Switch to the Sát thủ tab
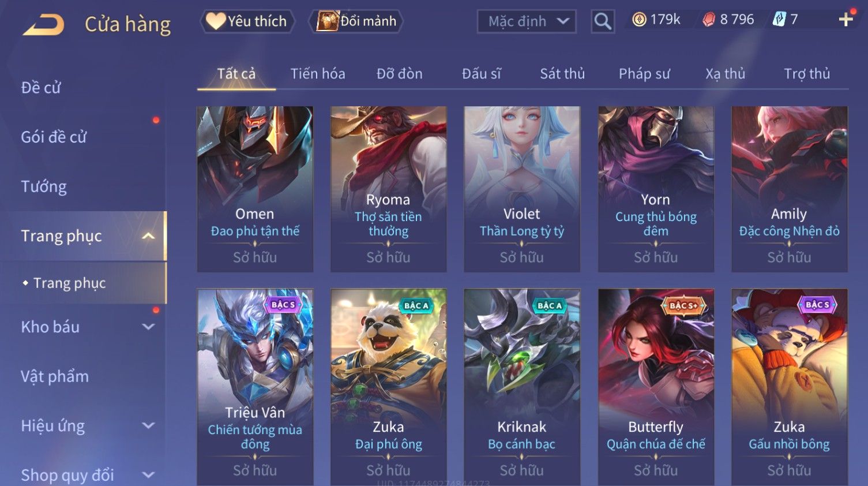868x486 pixels. pos(562,74)
